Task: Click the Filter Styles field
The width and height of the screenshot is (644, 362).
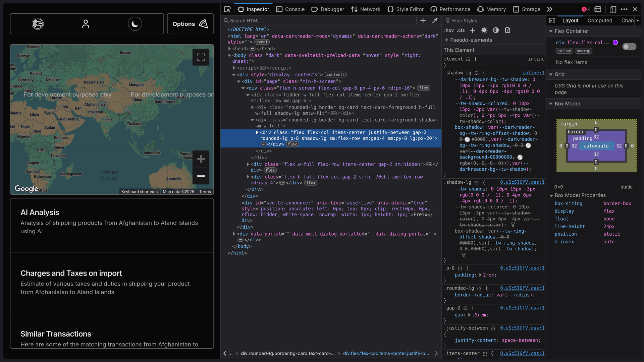Action: click(x=494, y=21)
